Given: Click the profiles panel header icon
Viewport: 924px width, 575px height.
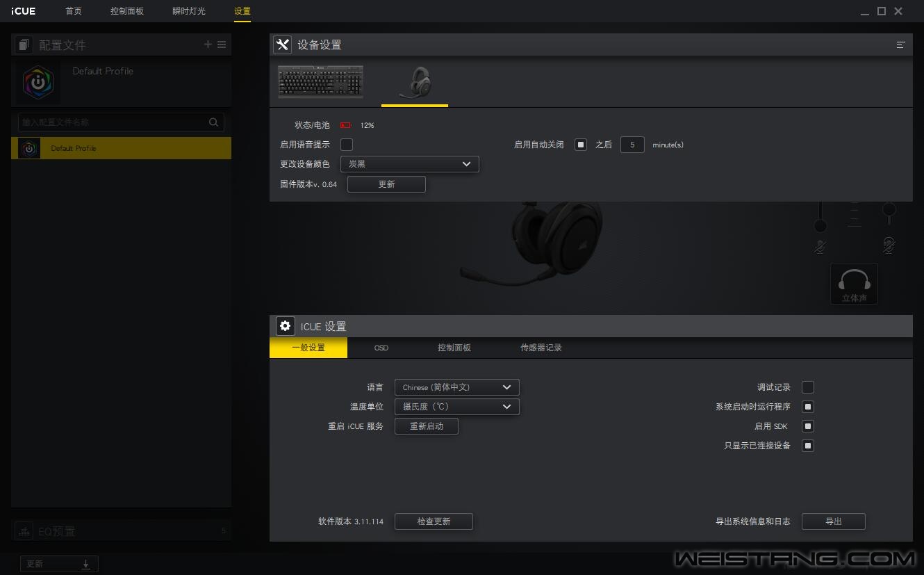Looking at the screenshot, I should (24, 45).
